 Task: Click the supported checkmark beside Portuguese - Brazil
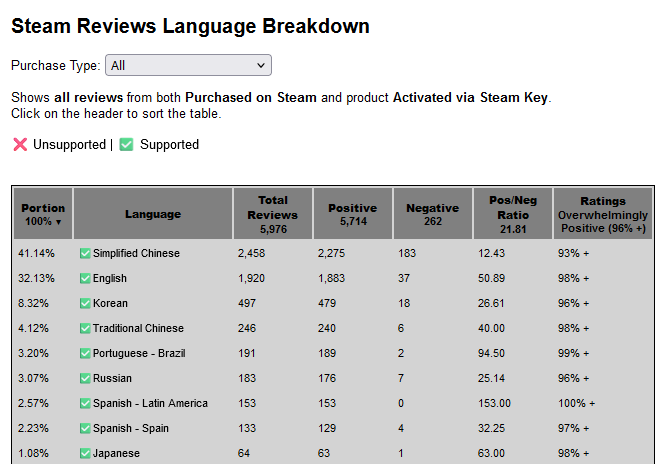pyautogui.click(x=85, y=353)
